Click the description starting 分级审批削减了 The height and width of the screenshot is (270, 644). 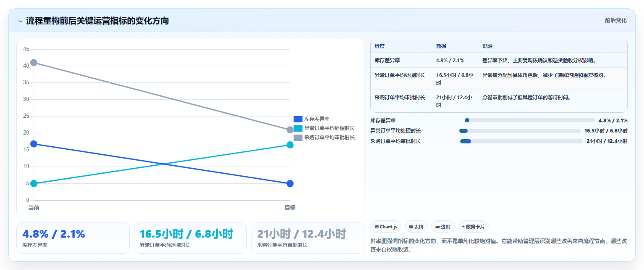point(527,98)
